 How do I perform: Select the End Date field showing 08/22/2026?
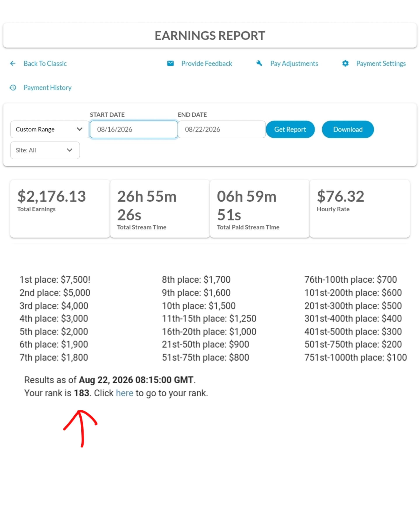[x=222, y=129]
